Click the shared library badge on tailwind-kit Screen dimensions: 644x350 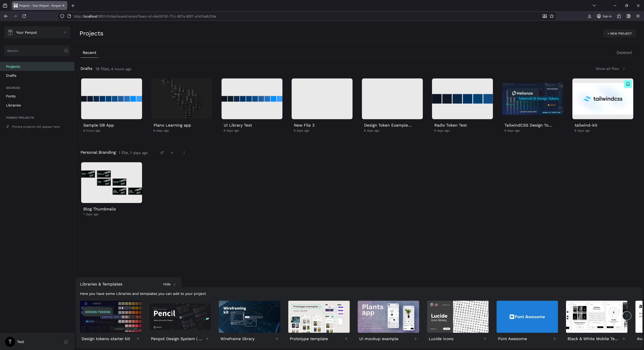point(628,84)
